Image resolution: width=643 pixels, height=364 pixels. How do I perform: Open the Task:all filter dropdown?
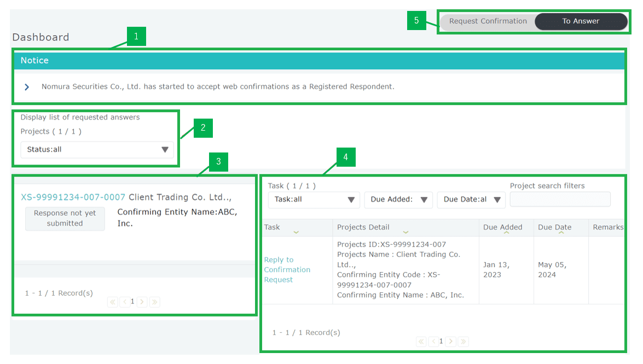point(314,200)
